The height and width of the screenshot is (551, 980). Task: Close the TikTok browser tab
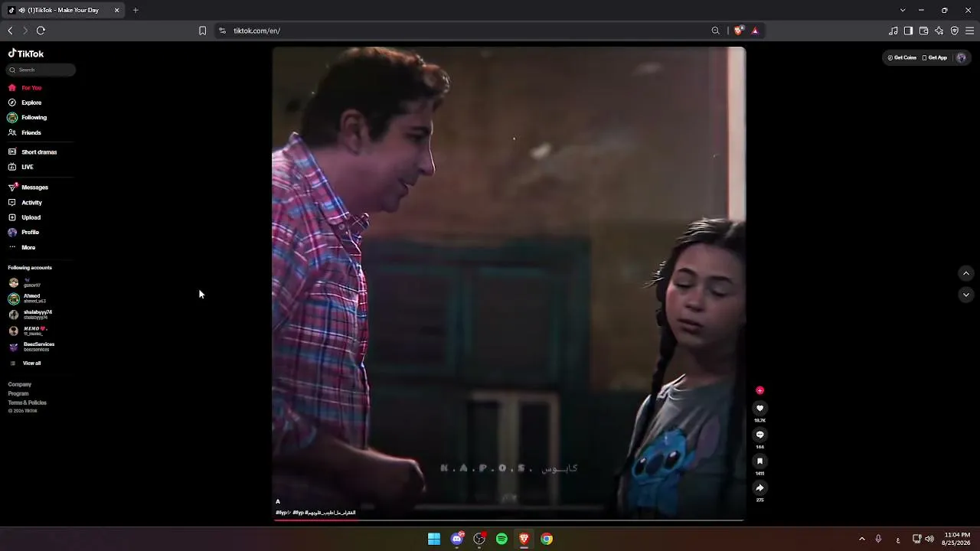[116, 10]
